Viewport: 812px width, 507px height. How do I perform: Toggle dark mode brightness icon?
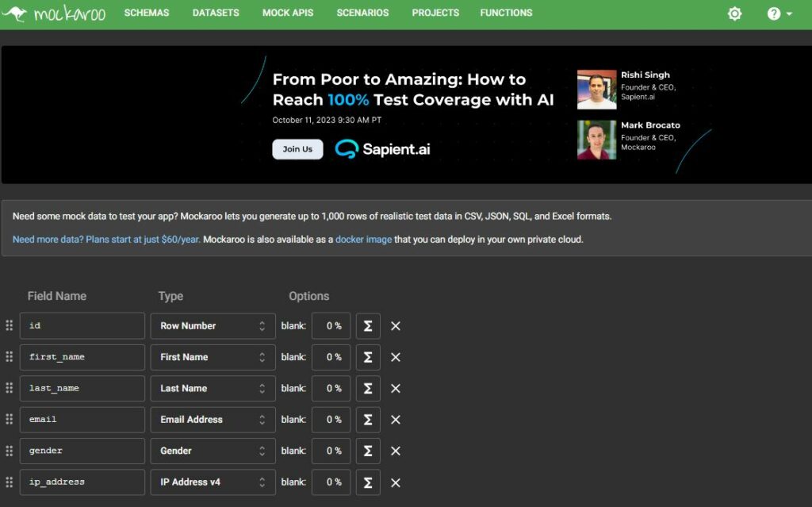pyautogui.click(x=734, y=13)
